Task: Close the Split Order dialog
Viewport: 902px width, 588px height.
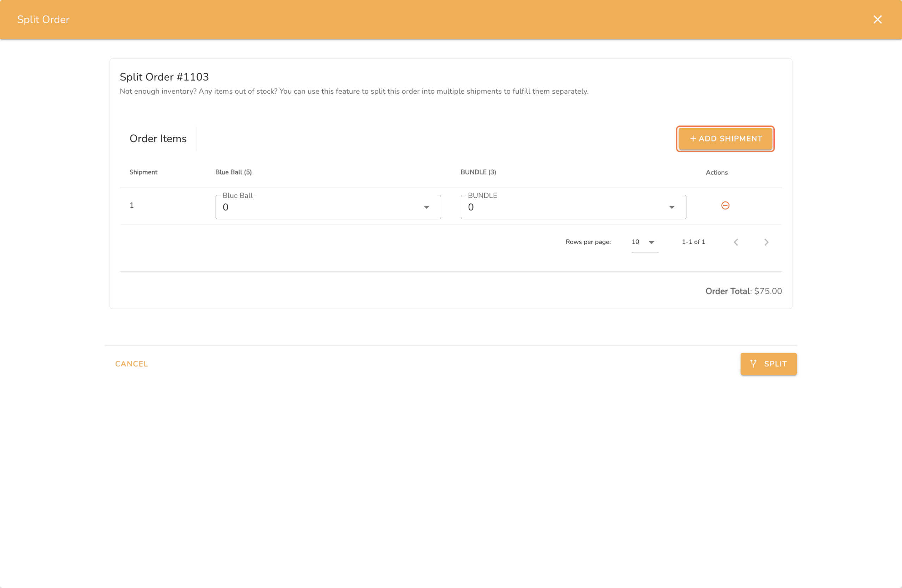Action: pyautogui.click(x=878, y=19)
